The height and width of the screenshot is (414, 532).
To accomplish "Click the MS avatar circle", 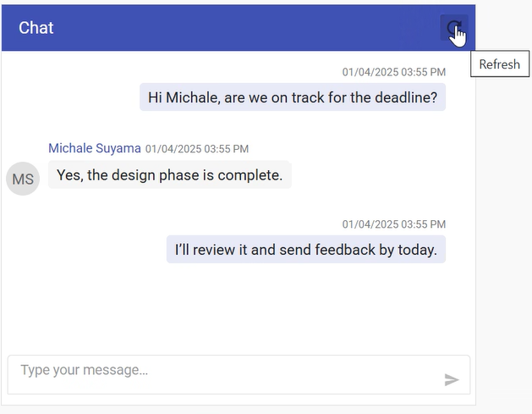I will click(x=23, y=179).
